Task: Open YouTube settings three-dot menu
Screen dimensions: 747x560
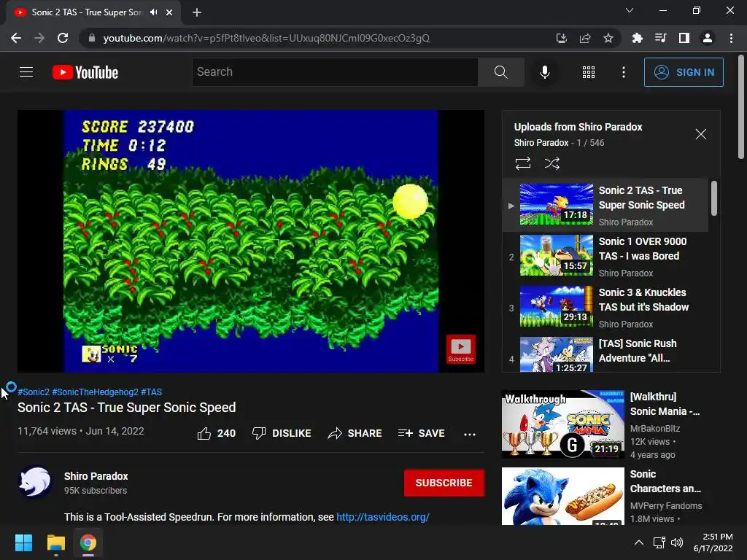Action: pos(624,72)
